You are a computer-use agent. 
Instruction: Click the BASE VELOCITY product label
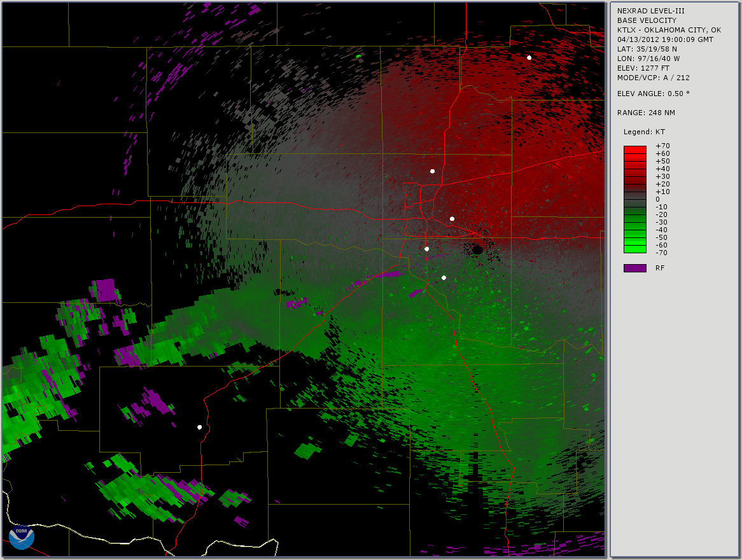coord(647,20)
